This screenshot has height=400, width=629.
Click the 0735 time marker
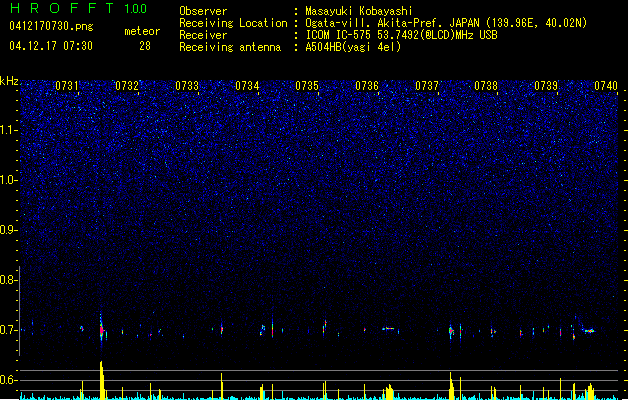click(307, 86)
